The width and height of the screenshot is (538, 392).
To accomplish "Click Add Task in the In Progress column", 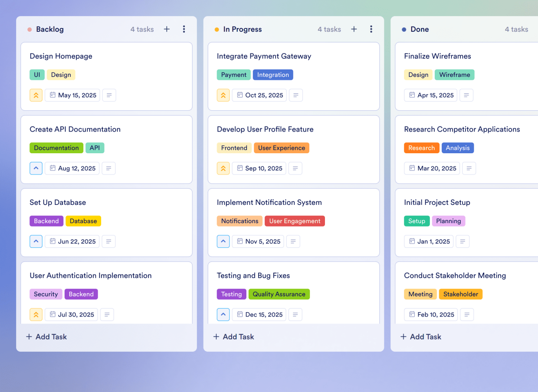I will pos(233,336).
